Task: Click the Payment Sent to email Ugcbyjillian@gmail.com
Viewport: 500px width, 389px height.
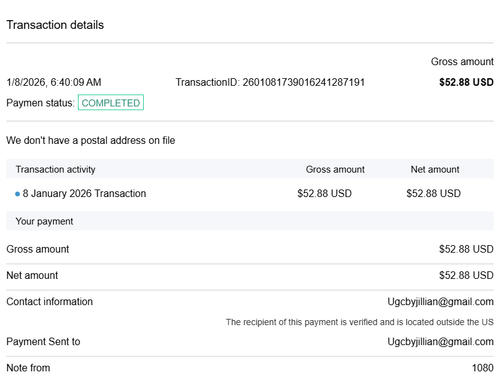Action: coord(440,342)
